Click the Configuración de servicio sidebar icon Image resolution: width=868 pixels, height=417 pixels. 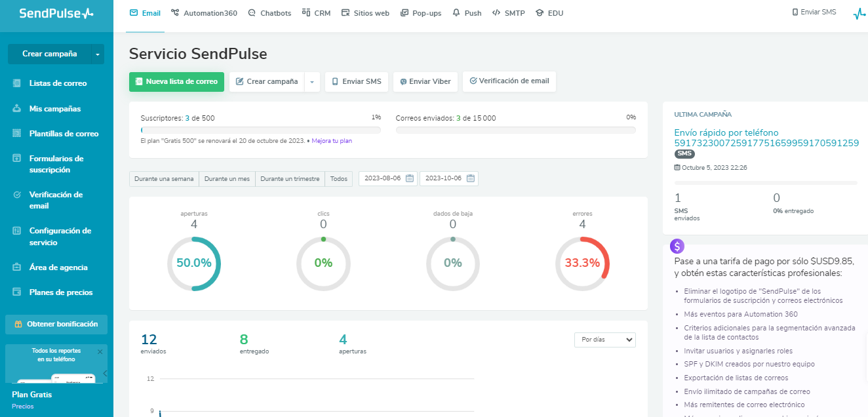[x=16, y=231]
